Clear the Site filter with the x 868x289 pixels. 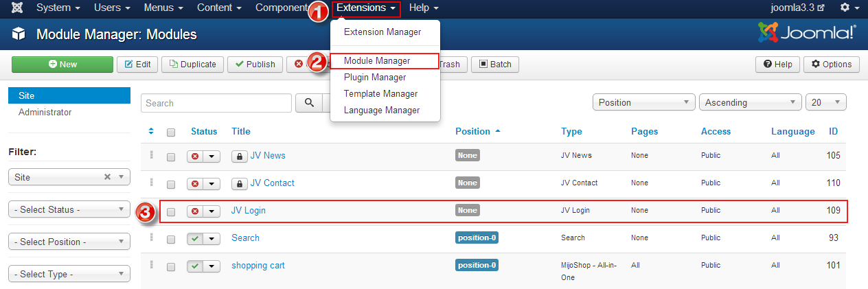click(107, 176)
